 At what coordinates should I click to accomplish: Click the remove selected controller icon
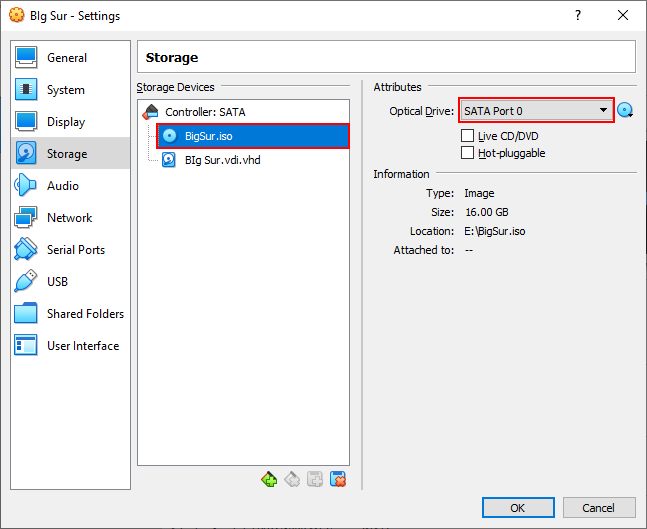coord(292,479)
